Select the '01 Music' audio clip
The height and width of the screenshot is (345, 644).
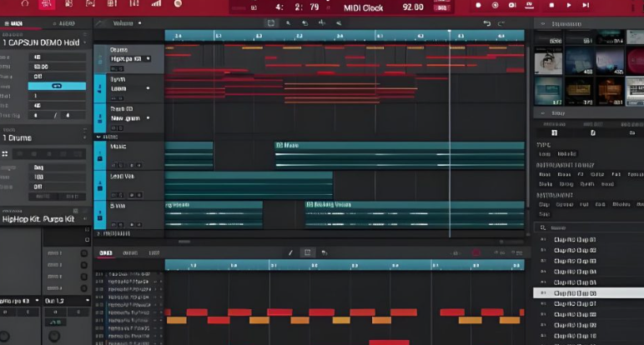click(400, 156)
